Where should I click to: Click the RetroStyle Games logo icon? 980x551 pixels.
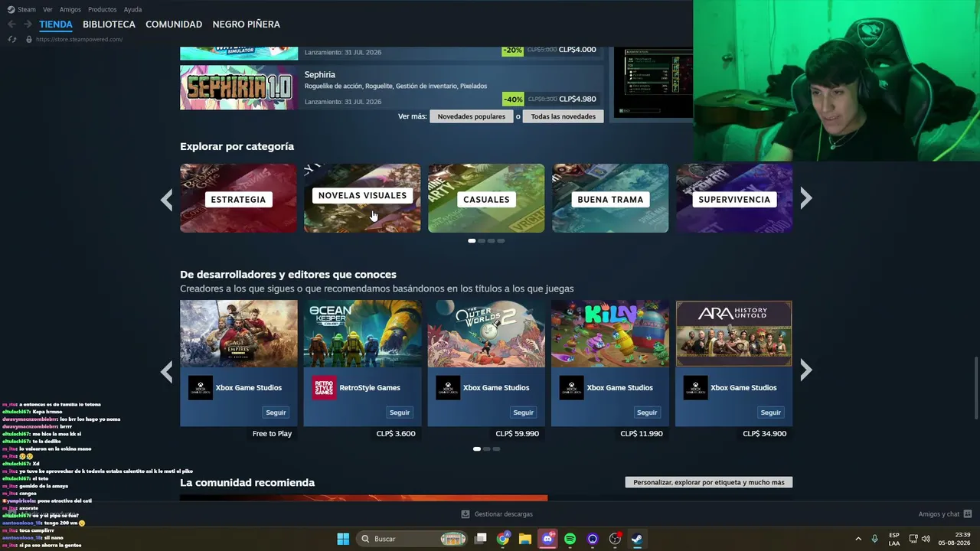coord(324,387)
